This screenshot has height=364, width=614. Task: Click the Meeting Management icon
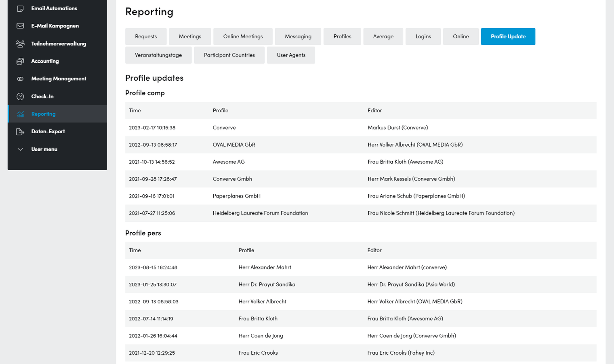click(20, 79)
